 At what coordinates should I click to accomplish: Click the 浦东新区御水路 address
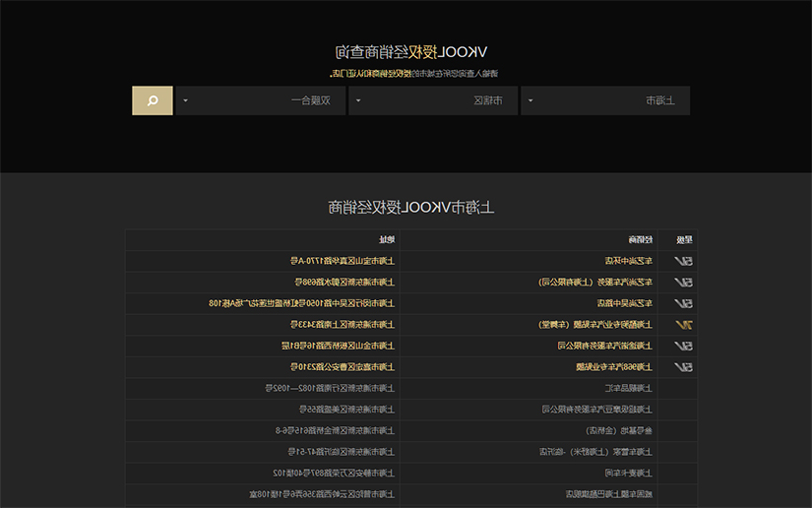pos(344,283)
